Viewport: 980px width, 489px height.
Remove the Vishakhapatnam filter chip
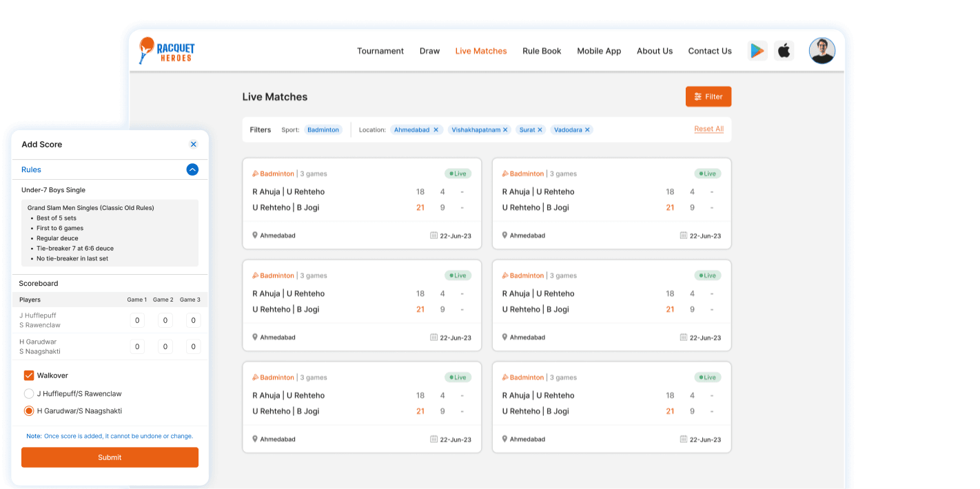tap(505, 130)
